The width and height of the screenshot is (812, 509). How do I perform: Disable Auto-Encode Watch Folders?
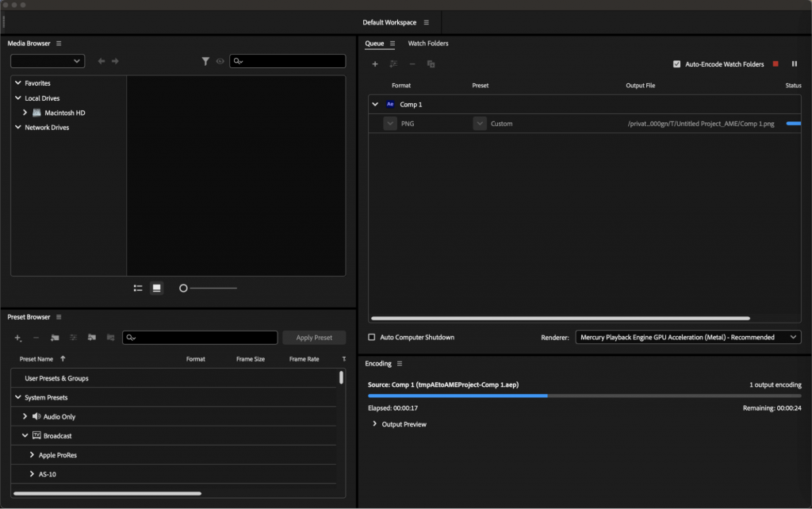(x=677, y=63)
